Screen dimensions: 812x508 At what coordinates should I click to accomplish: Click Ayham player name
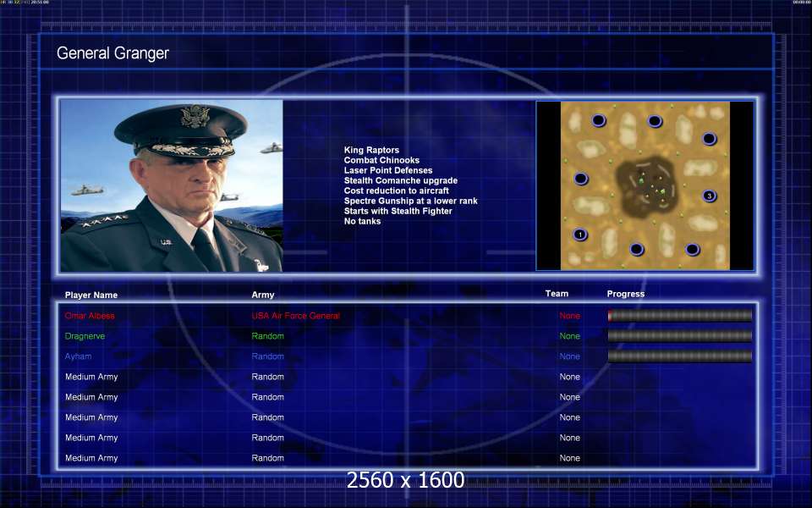pos(78,356)
